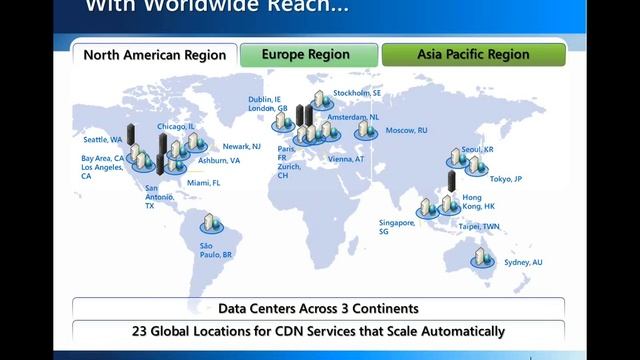Click the "Data Centers Across 3 Continents" banner
640x360 pixels.
point(318,309)
